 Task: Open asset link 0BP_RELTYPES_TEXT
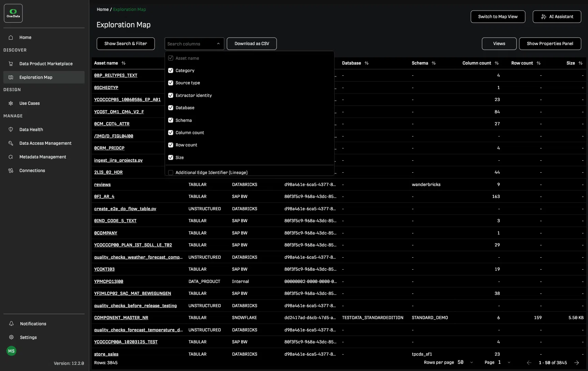coord(116,75)
